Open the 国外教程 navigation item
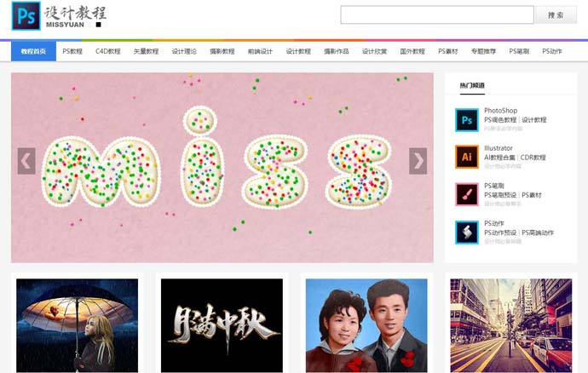Image resolution: width=588 pixels, height=373 pixels. pos(412,52)
